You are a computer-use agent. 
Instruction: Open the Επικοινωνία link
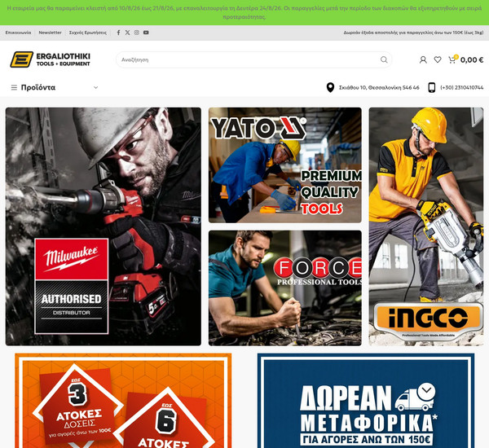coord(18,33)
